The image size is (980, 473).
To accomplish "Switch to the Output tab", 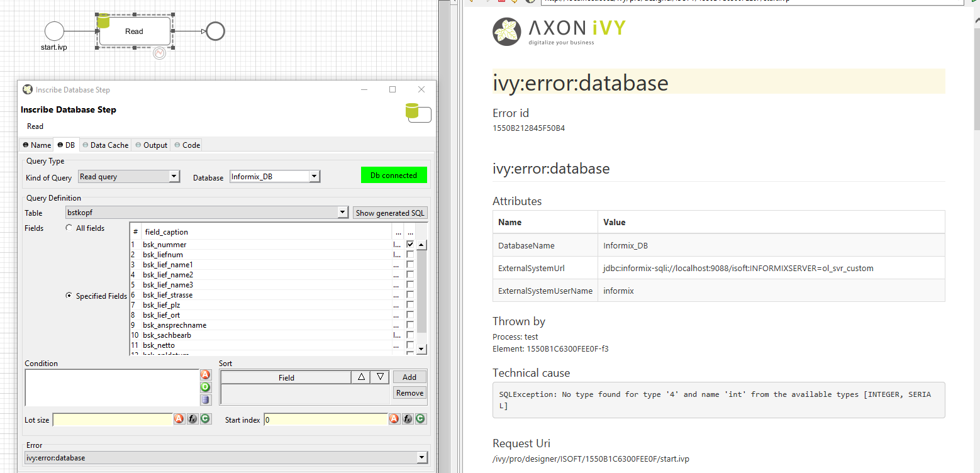I will (x=151, y=145).
